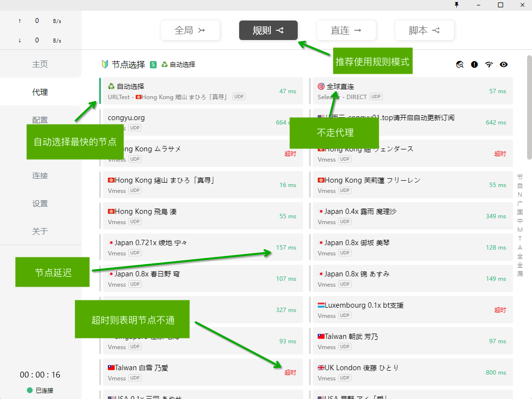Toggle node detail display with the eye icon

click(504, 64)
